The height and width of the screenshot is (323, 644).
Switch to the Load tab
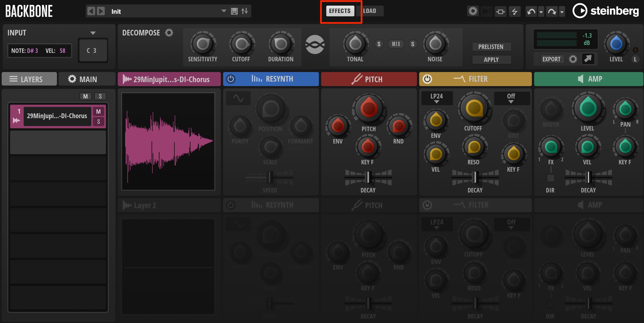point(370,11)
